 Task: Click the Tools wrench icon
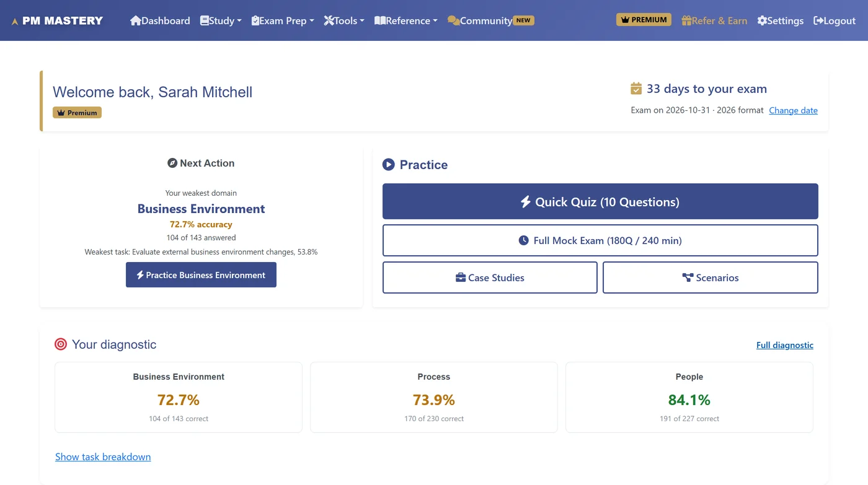coord(329,20)
